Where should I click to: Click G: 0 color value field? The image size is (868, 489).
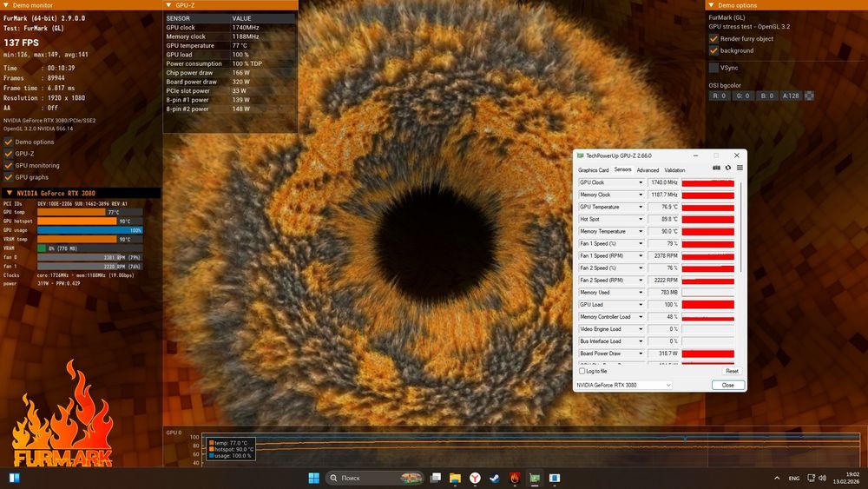coord(743,96)
